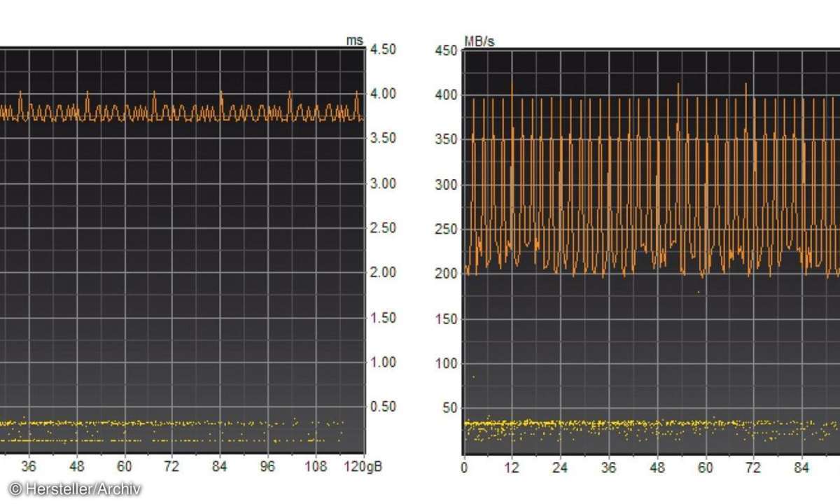Select the 1.00 ms axis value
This screenshot has width=840, height=504.
point(384,362)
